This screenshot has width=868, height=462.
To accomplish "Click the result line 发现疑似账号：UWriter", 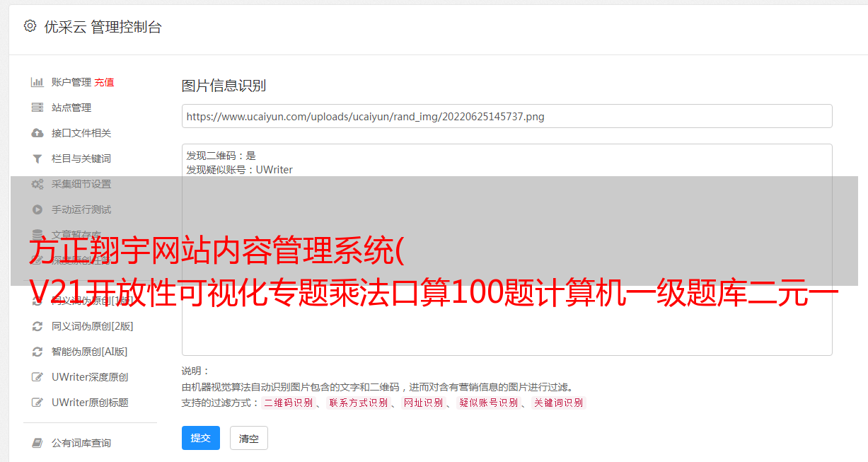I will click(240, 170).
